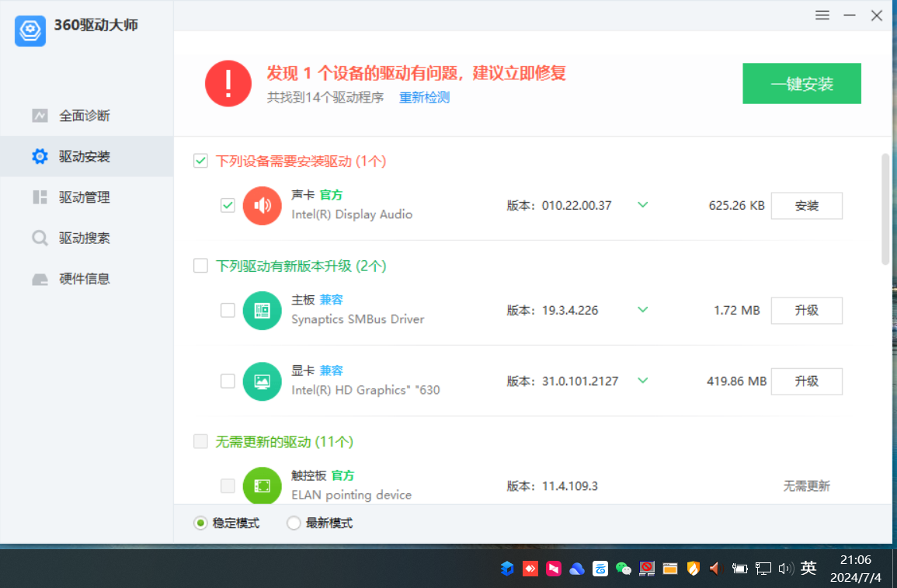Click the 驱动安装 gear icon
Viewport: 897px width, 588px height.
pos(40,157)
